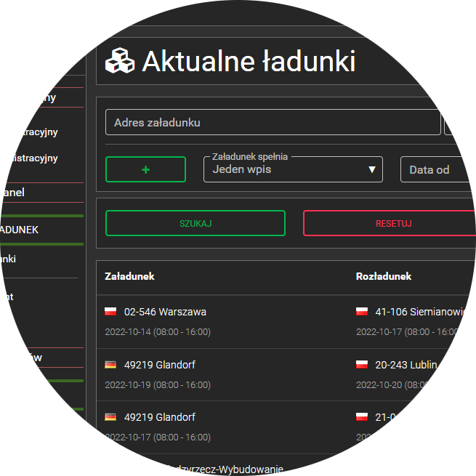
Task: Click the German flag in the 2022-10-17 Glandorf row
Action: [x=110, y=417]
